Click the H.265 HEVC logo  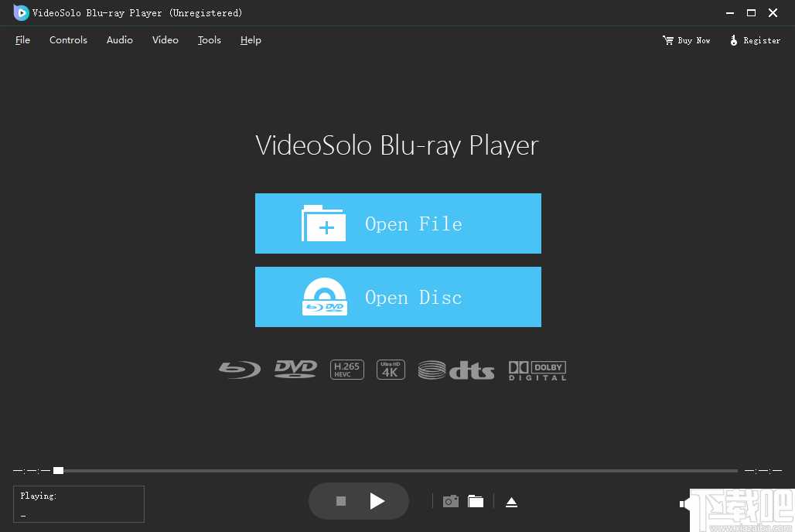346,369
